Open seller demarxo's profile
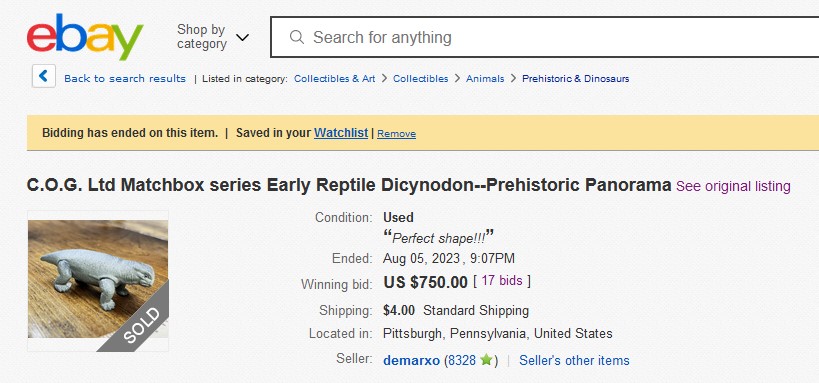This screenshot has height=383, width=819. coord(412,361)
